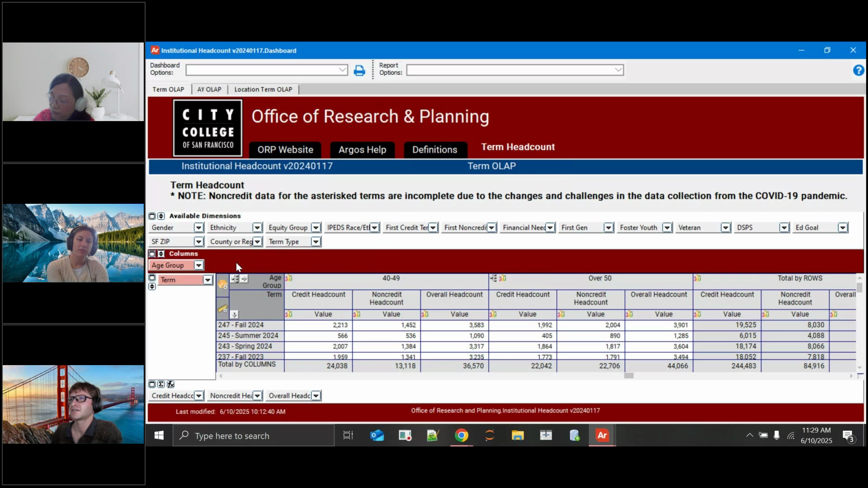Click the bar-chart icon beside the Age Group header
The height and width of the screenshot is (488, 868).
pos(288,278)
